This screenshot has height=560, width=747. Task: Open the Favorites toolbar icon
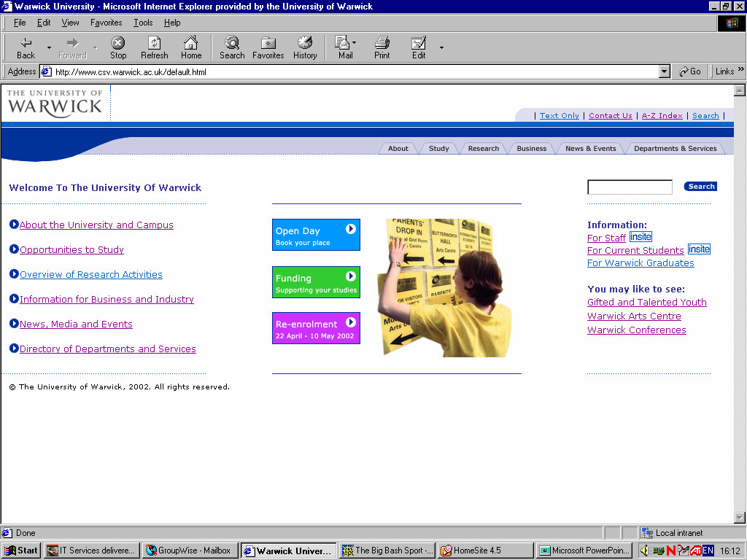[x=268, y=43]
